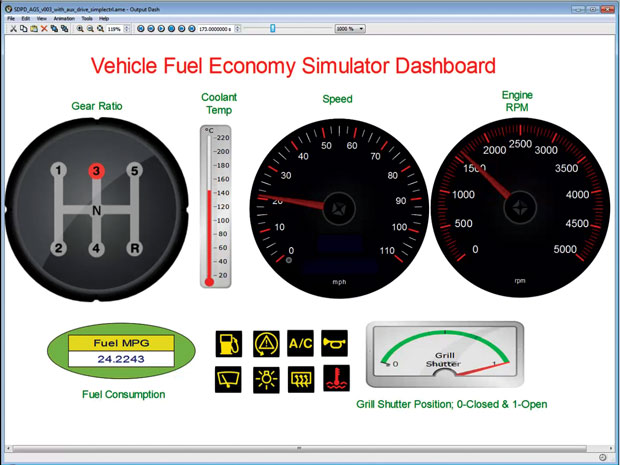620x465 pixels.
Task: Click the zoom percentage spinner arrows
Action: click(127, 29)
